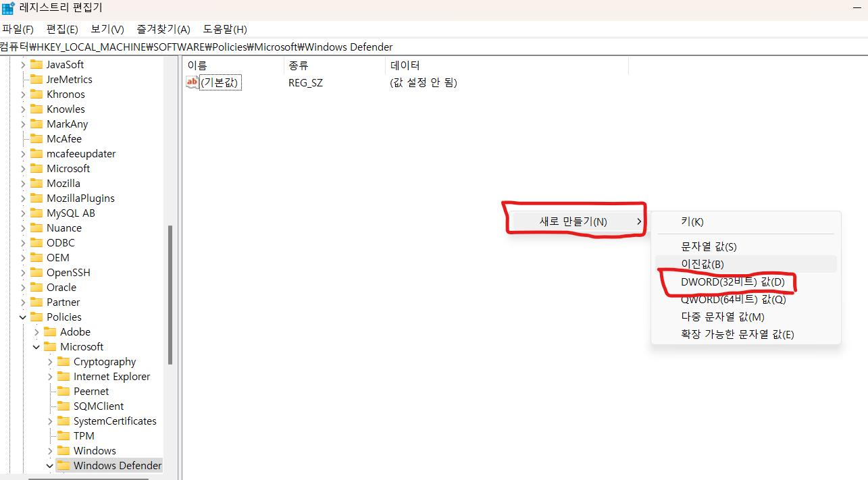Image resolution: width=868 pixels, height=480 pixels.
Task: Create a DWORD(32비트) 값(D)
Action: coord(746,282)
